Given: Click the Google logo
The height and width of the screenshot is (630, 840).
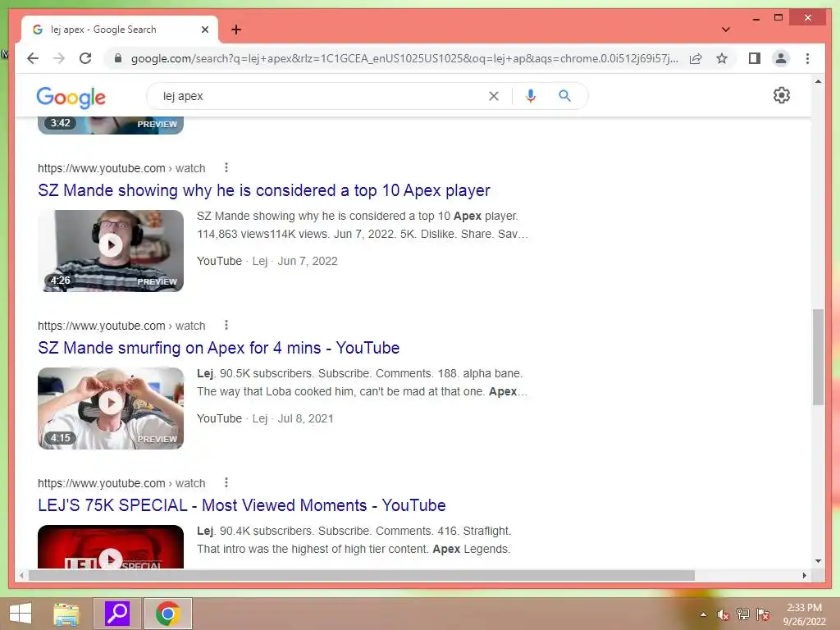Looking at the screenshot, I should [x=71, y=97].
